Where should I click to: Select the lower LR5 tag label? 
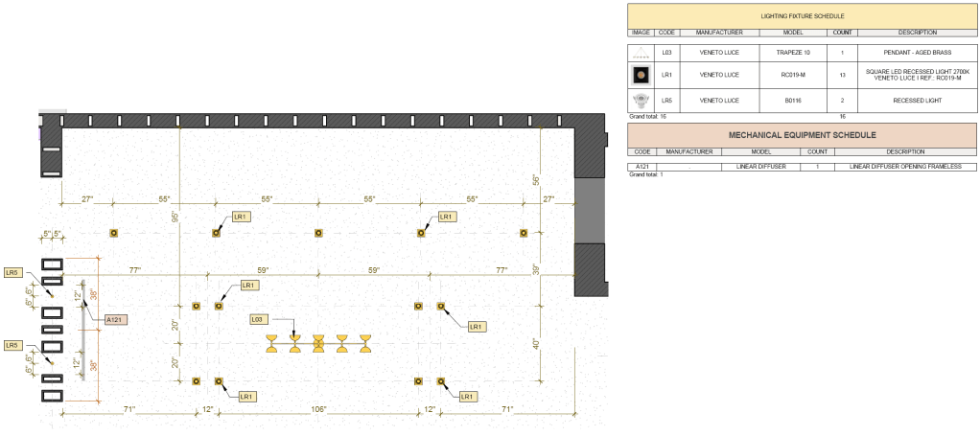click(x=12, y=345)
